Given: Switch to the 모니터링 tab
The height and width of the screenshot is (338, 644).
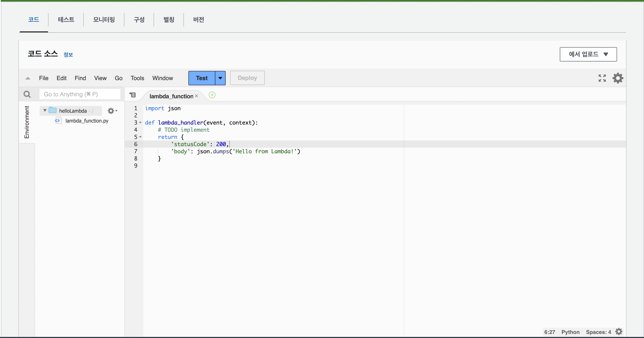Looking at the screenshot, I should click(x=104, y=20).
